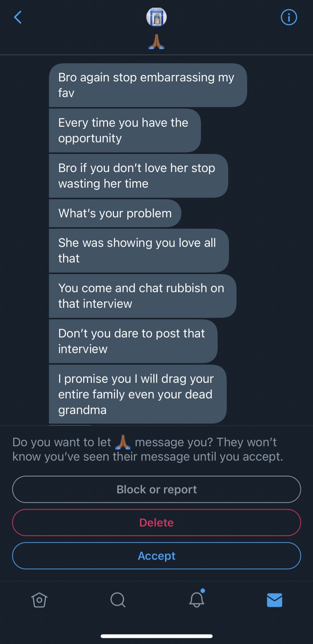Screen dimensions: 313x644
Task: Open the Messages envelope icon
Action: click(274, 599)
